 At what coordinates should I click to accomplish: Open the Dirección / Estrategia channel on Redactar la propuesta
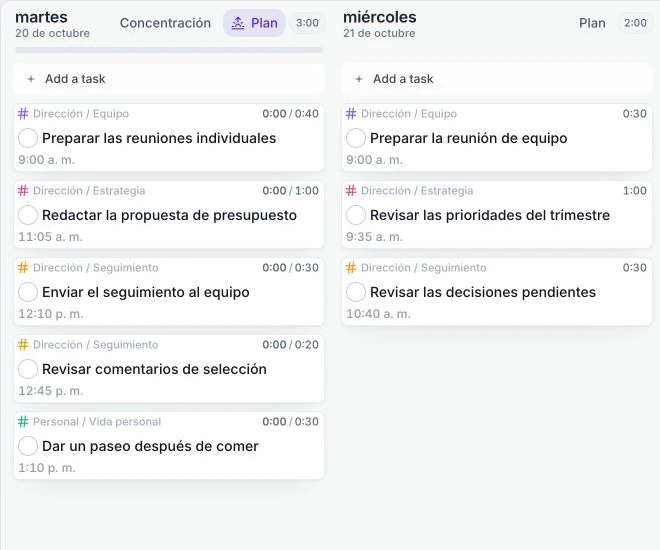click(x=89, y=191)
